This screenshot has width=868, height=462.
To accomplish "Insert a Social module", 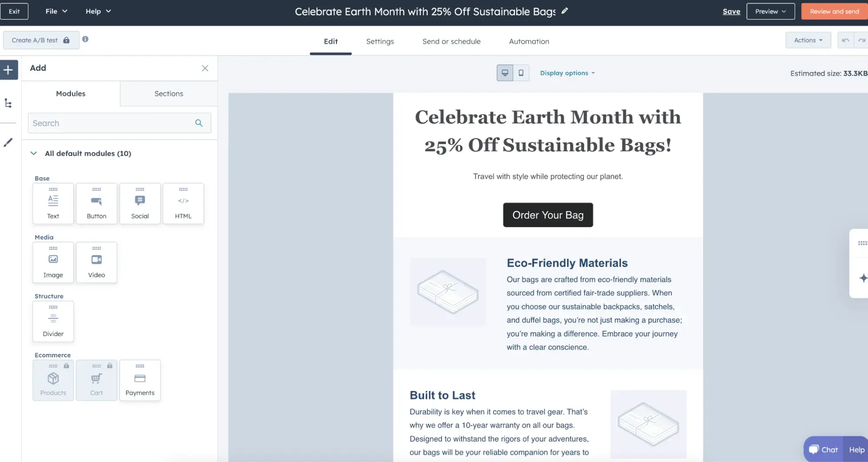I will pos(139,203).
